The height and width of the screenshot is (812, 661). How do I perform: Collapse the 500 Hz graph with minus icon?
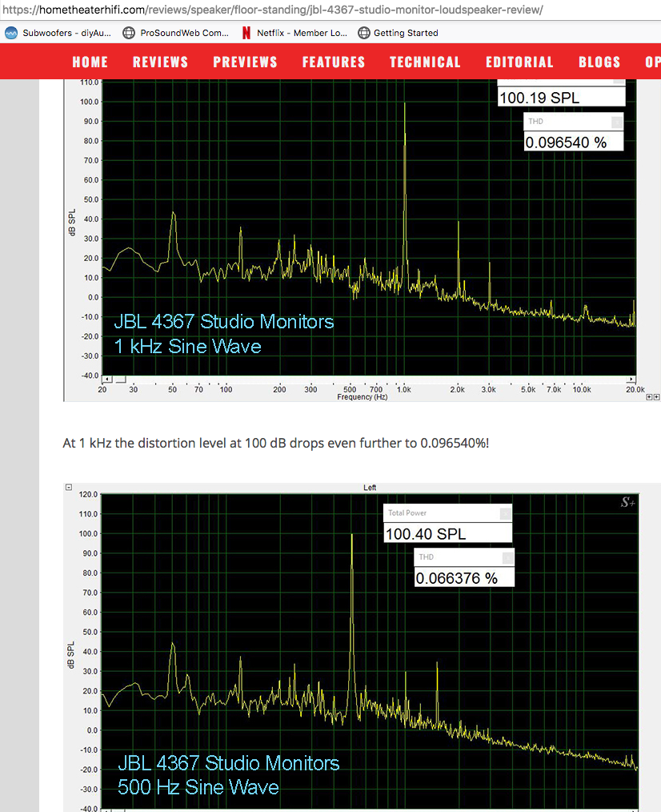click(69, 488)
